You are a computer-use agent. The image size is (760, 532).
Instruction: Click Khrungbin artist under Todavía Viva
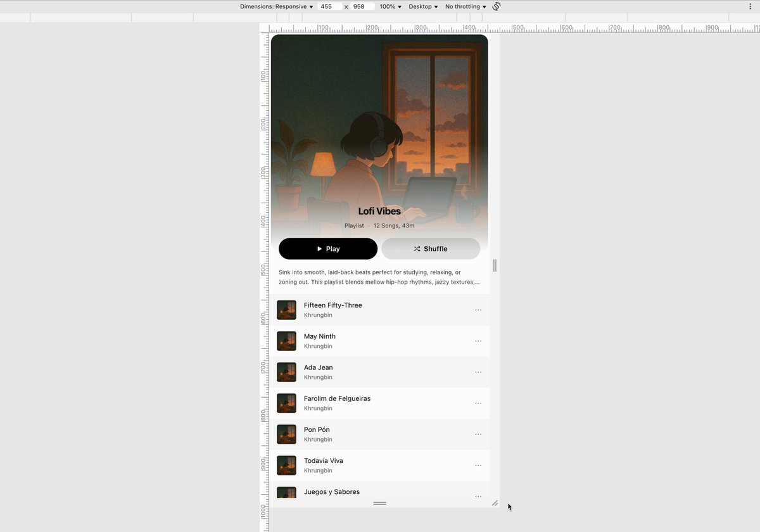(x=318, y=471)
